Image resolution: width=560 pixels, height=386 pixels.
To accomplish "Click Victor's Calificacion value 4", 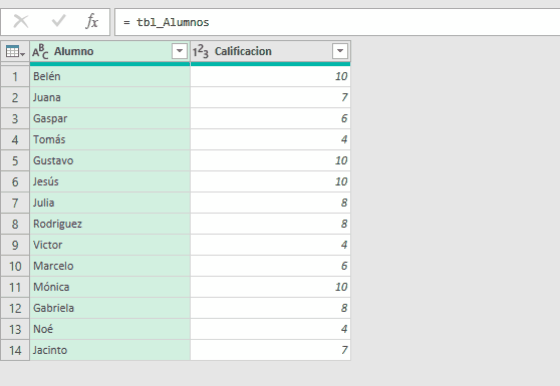I will point(270,245).
